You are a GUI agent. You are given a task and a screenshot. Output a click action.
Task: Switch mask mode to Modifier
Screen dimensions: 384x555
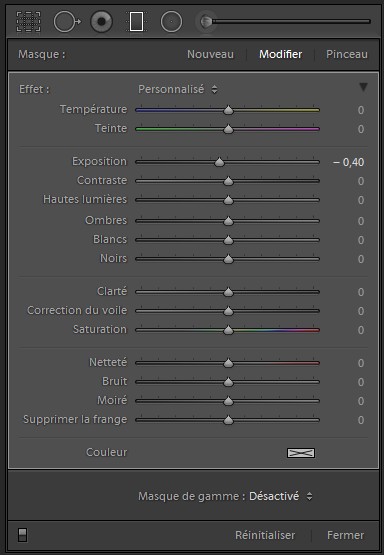[x=280, y=54]
